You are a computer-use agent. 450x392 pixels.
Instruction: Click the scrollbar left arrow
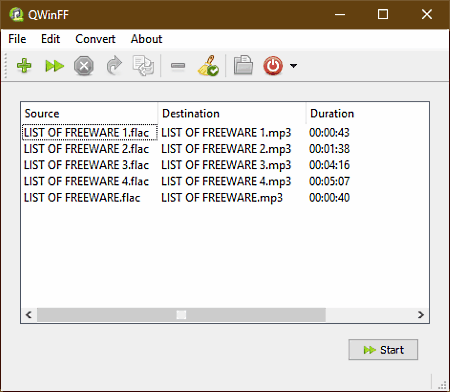29,315
